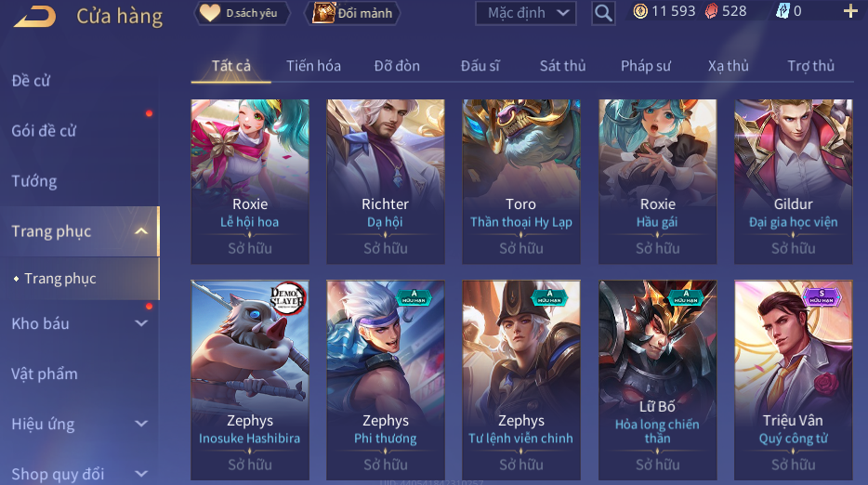Select the Triệu Vân Quý công tử skin
The image size is (868, 485).
794,380
